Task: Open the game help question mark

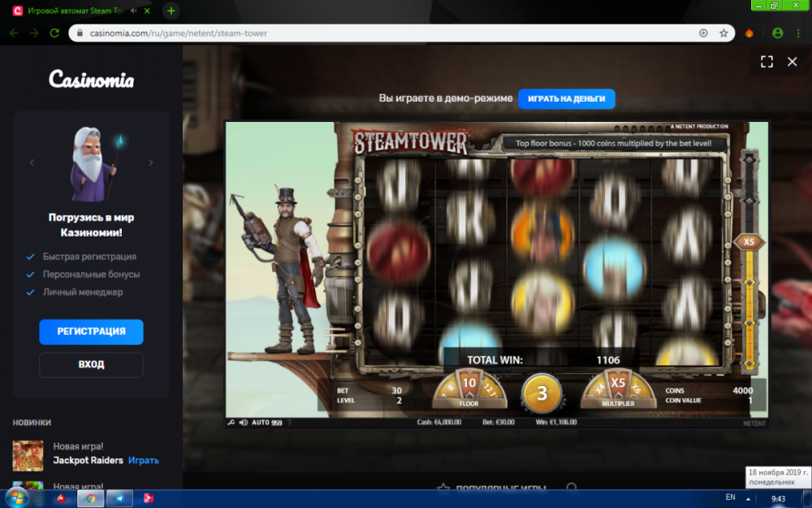Action: tap(289, 423)
